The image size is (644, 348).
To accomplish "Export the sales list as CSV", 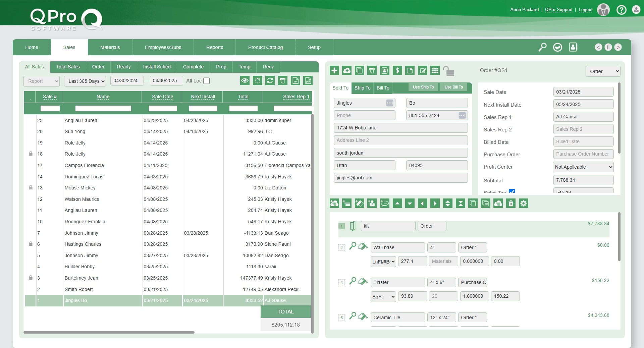I will 296,81.
